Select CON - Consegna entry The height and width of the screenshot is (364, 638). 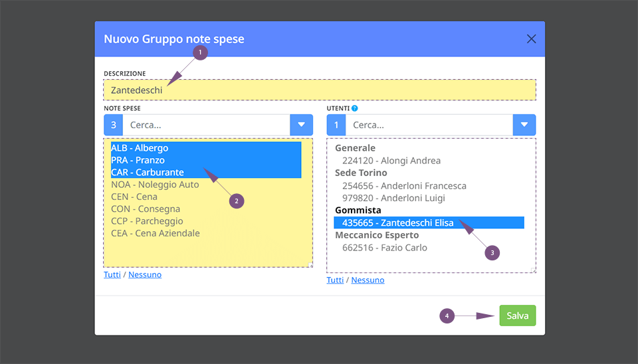coord(206,209)
